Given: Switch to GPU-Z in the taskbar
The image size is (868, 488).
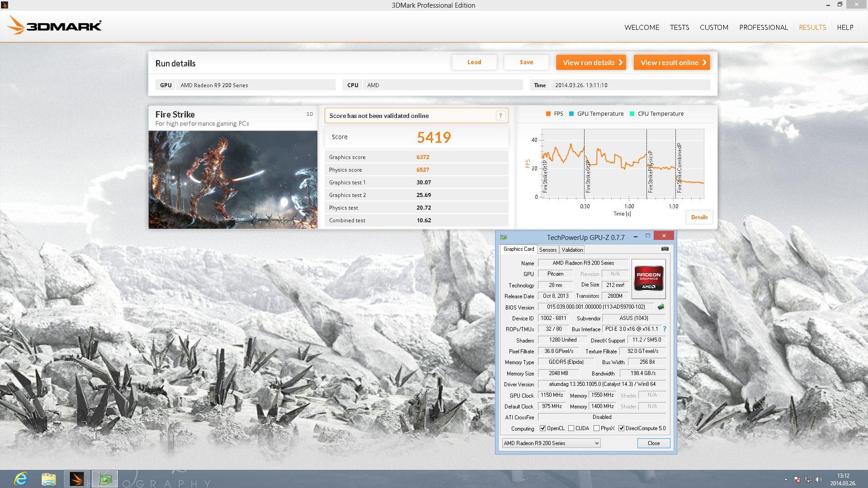Looking at the screenshot, I should click(105, 479).
